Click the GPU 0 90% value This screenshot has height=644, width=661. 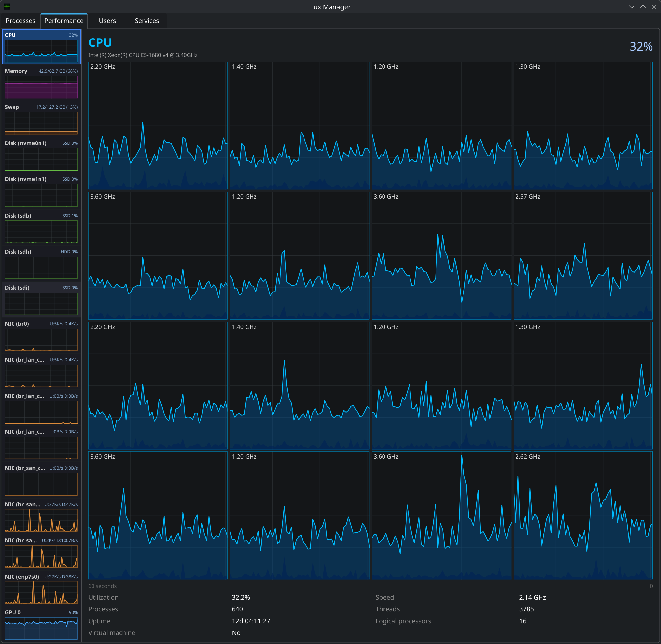pos(73,612)
